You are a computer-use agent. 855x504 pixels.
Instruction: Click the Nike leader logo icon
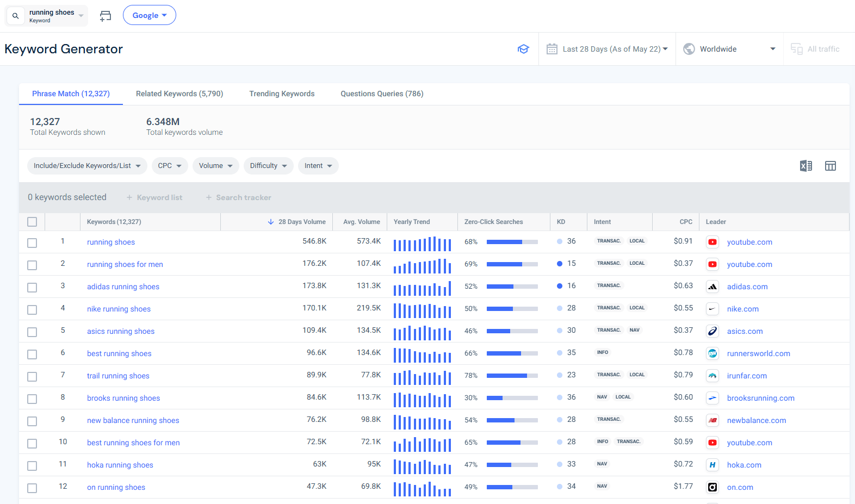click(712, 309)
